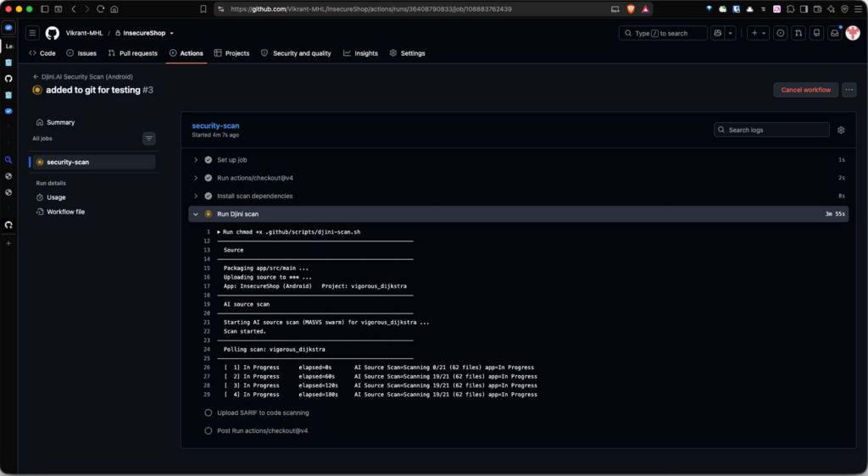Screen dimensions: 868x476
Task: Open the Code tab
Action: [42, 53]
